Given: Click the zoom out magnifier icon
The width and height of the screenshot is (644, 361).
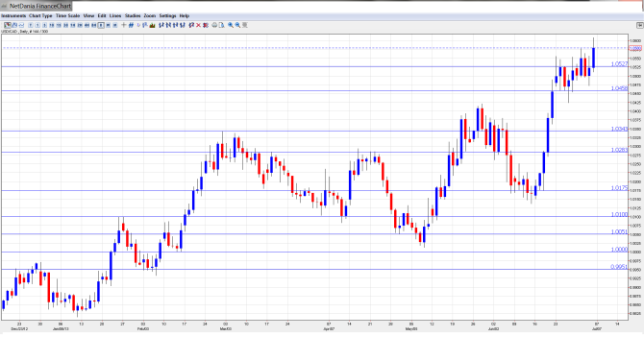Looking at the screenshot, I should click(x=237, y=25).
